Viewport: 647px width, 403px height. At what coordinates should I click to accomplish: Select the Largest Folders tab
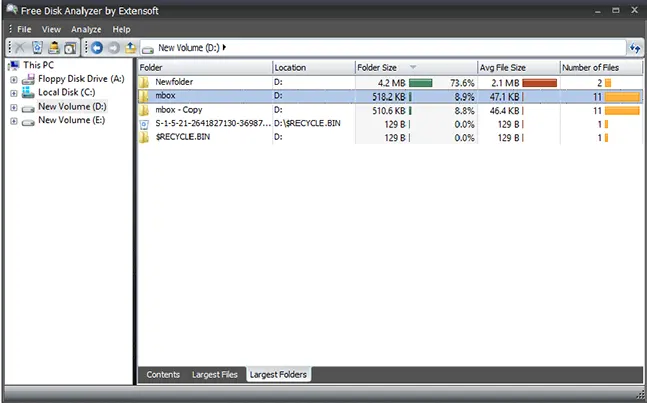click(x=278, y=375)
